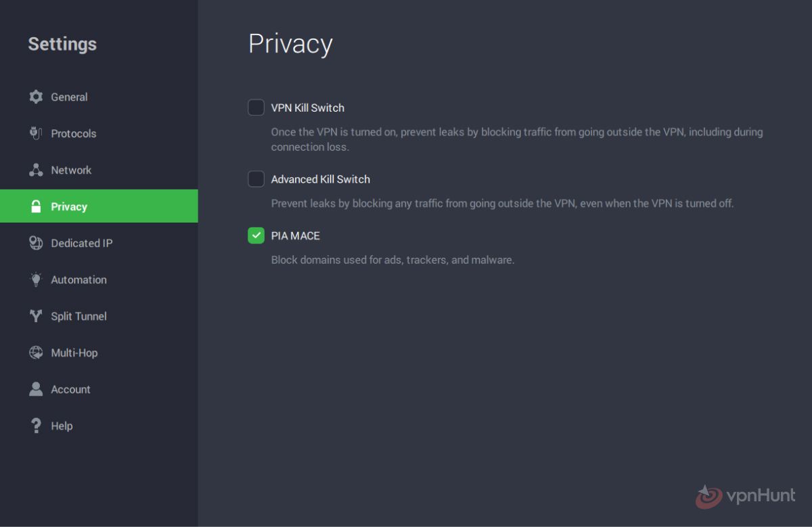Click the Network nodes icon
812x527 pixels.
click(x=36, y=170)
